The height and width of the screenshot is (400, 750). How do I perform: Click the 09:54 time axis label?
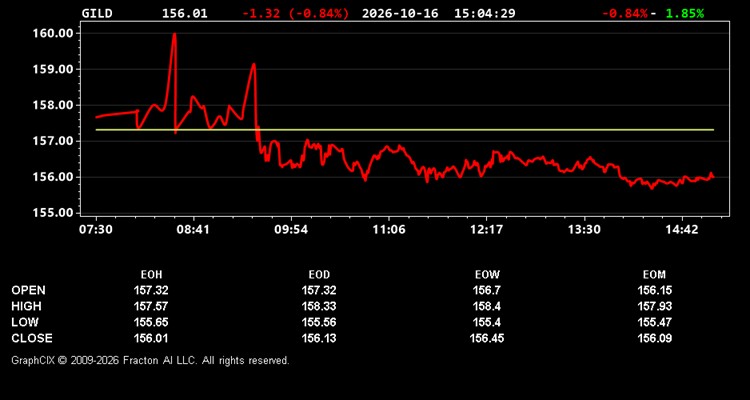pyautogui.click(x=291, y=230)
